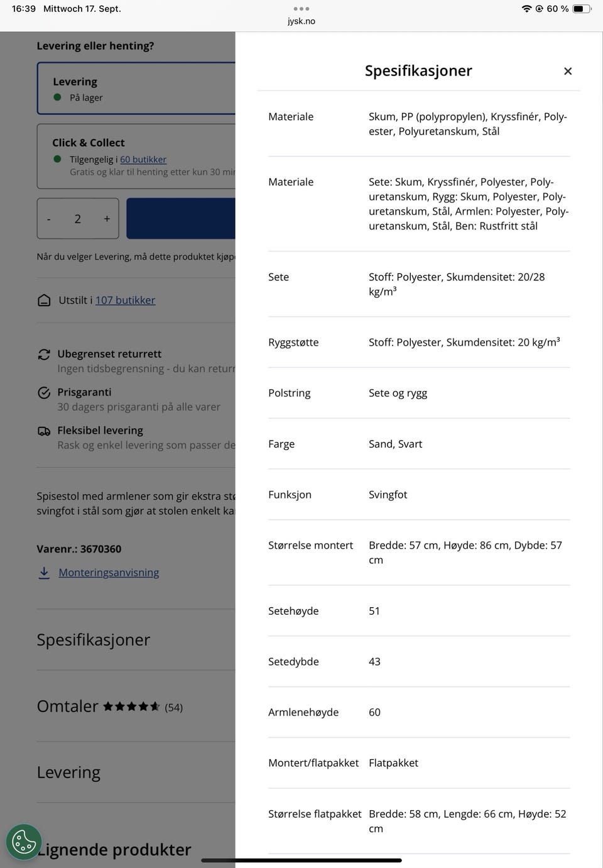Expand the Levering section
Viewport: 603px width, 868px height.
pyautogui.click(x=68, y=772)
